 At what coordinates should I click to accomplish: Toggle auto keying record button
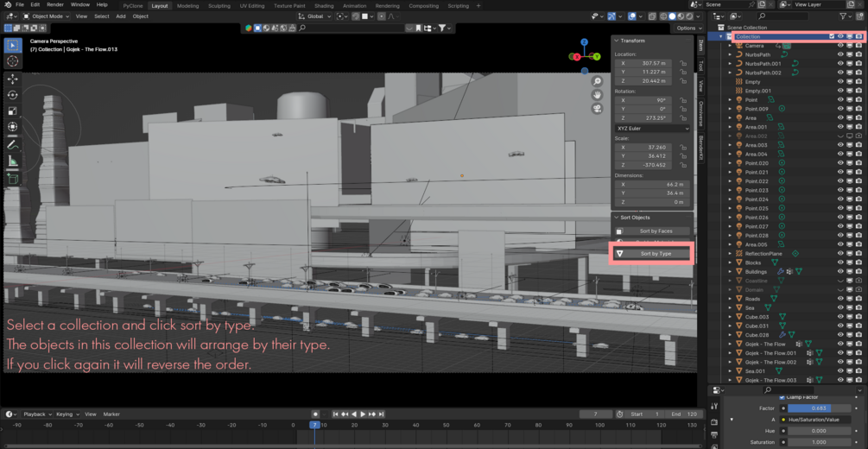coord(315,414)
